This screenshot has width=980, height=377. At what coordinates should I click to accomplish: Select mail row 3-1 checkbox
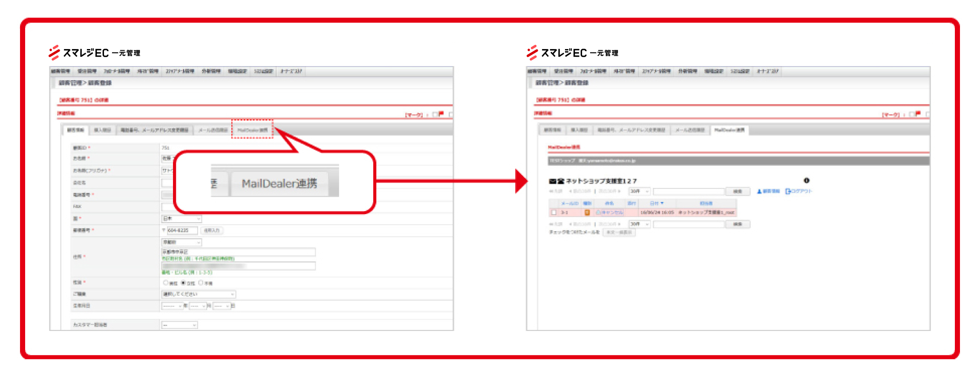554,212
